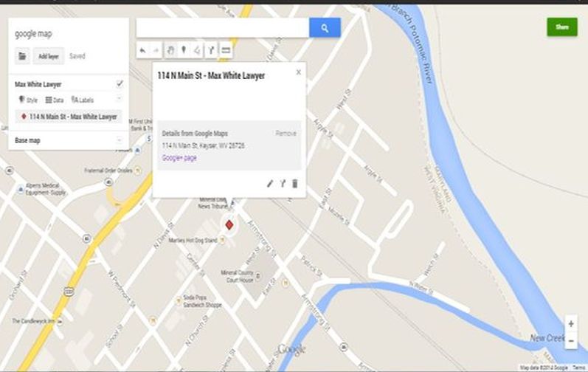Image resolution: width=588 pixels, height=372 pixels.
Task: Select the add marker tool
Action: pyautogui.click(x=183, y=50)
